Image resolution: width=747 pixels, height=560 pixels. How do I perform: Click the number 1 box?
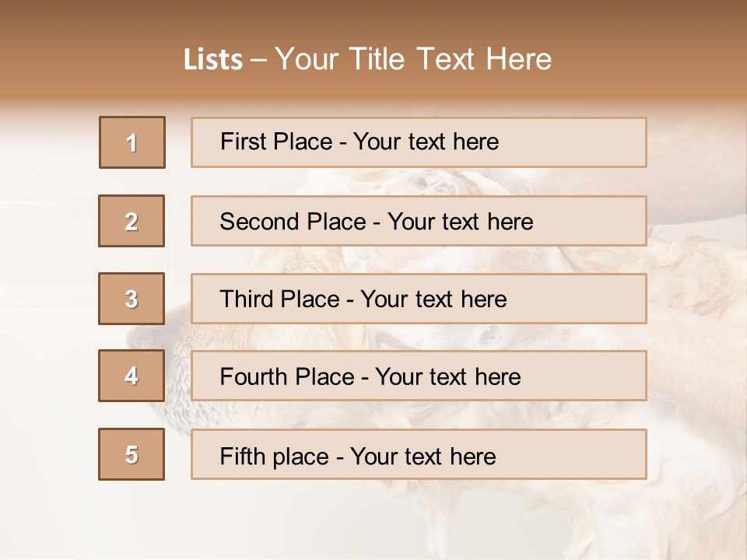coord(132,142)
